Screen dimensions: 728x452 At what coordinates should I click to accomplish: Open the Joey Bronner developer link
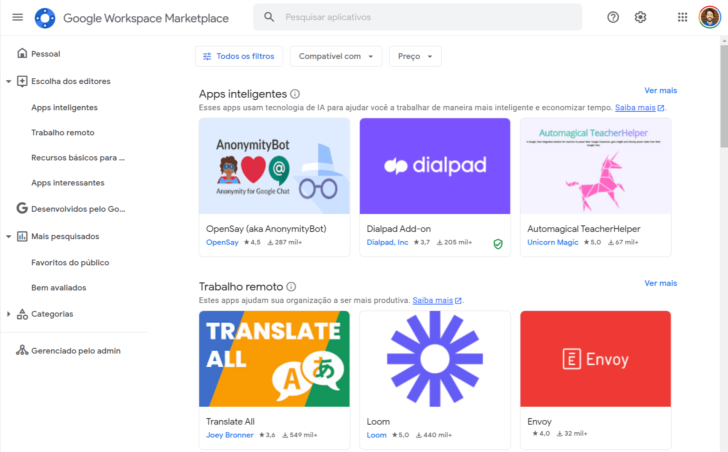(x=230, y=435)
